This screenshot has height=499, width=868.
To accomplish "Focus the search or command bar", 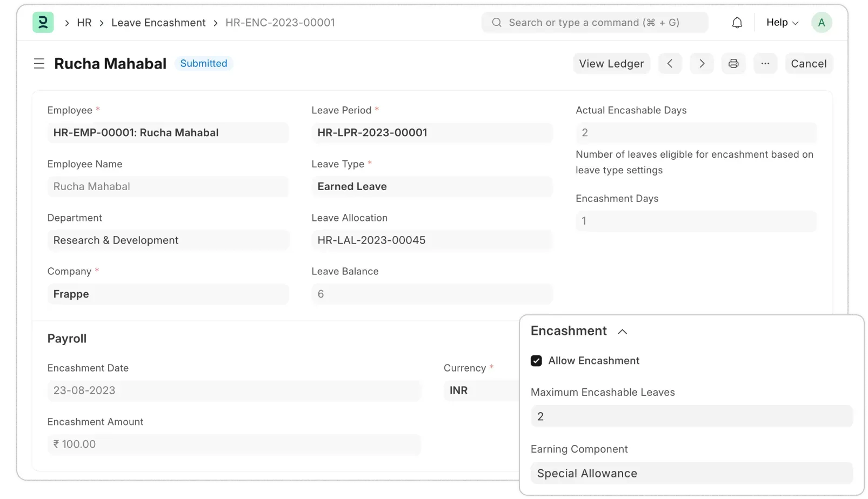I will tap(595, 23).
